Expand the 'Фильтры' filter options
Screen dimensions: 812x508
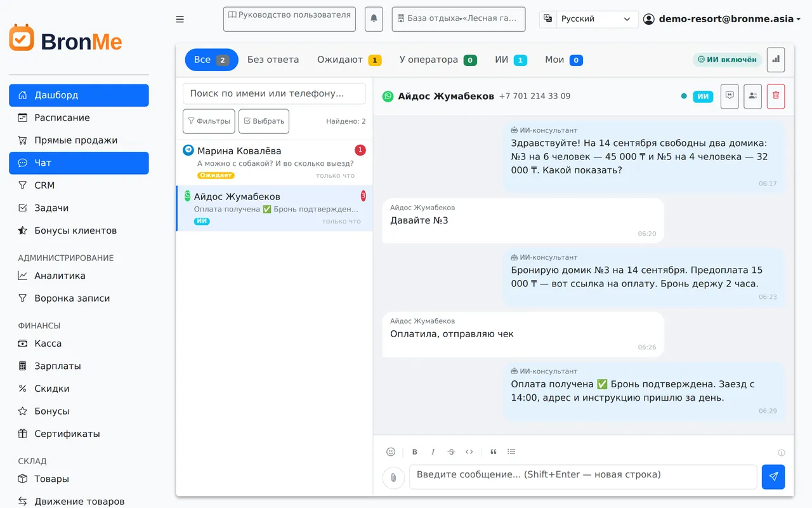209,121
